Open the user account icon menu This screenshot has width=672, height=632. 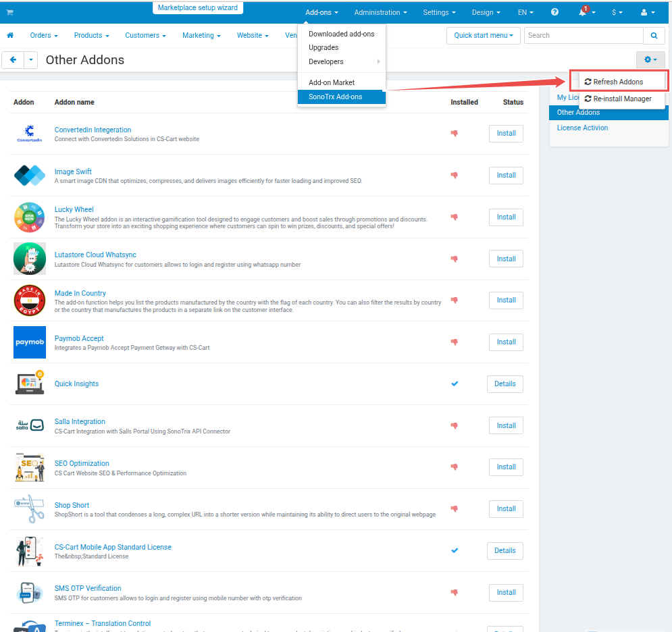pos(646,12)
